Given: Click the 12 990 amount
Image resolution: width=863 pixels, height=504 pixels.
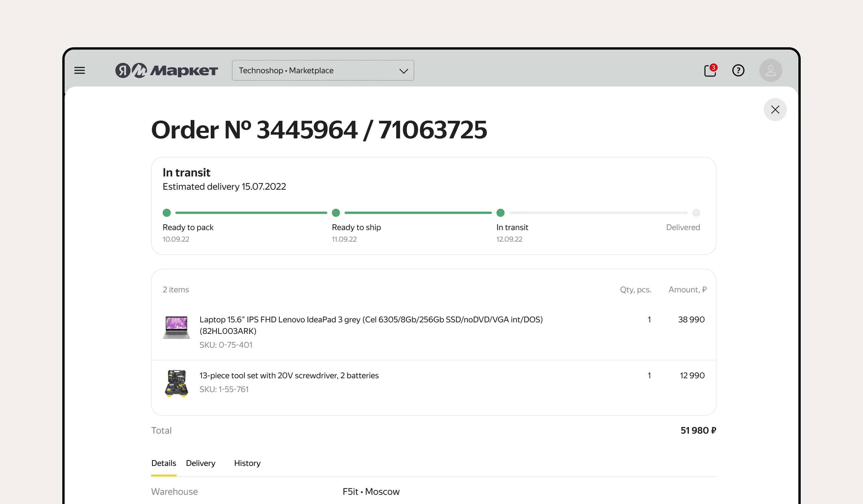Looking at the screenshot, I should 692,376.
